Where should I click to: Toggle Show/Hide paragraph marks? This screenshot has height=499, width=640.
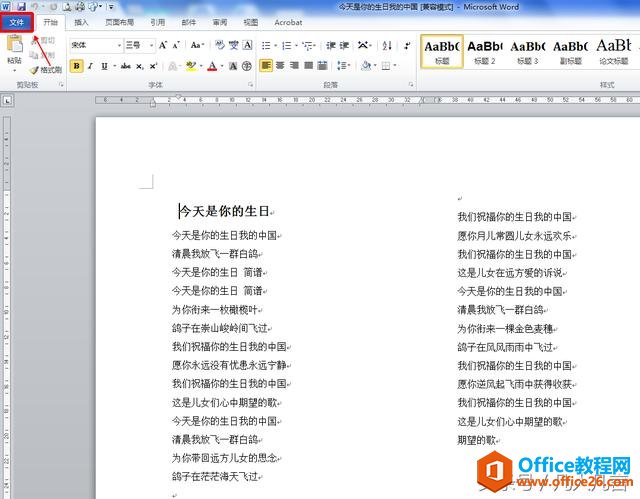(407, 45)
